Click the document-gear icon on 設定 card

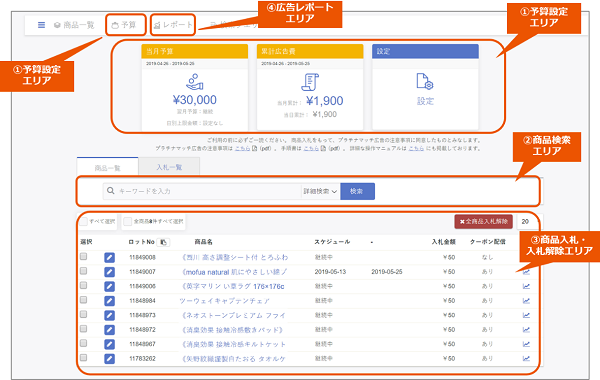tap(425, 82)
